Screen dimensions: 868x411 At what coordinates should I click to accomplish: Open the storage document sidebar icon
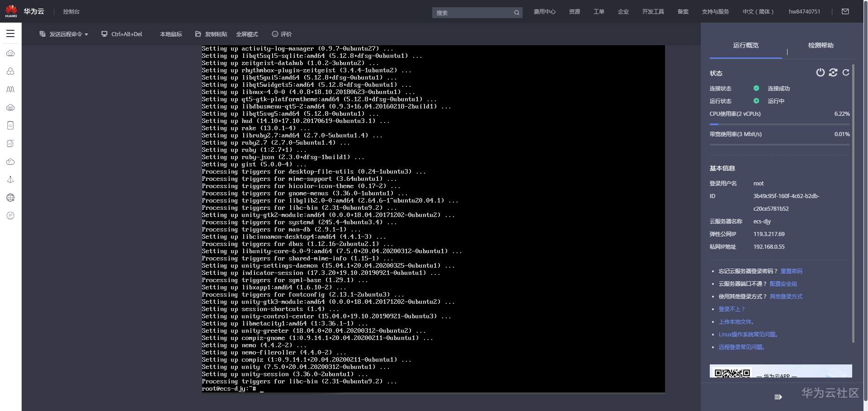click(x=10, y=125)
